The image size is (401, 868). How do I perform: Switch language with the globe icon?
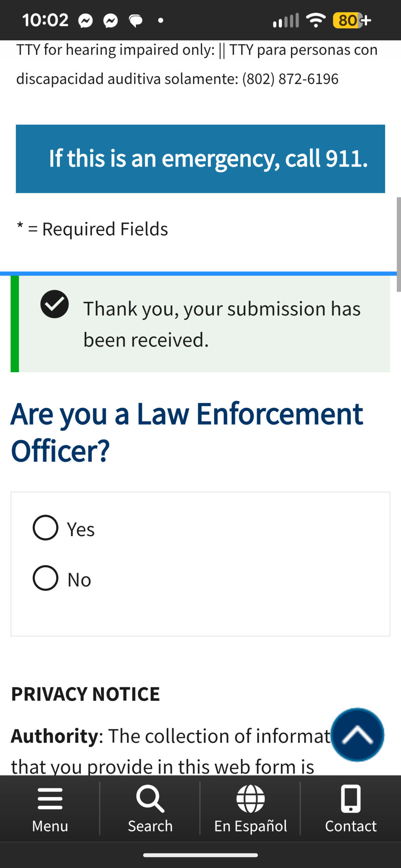coord(250,798)
